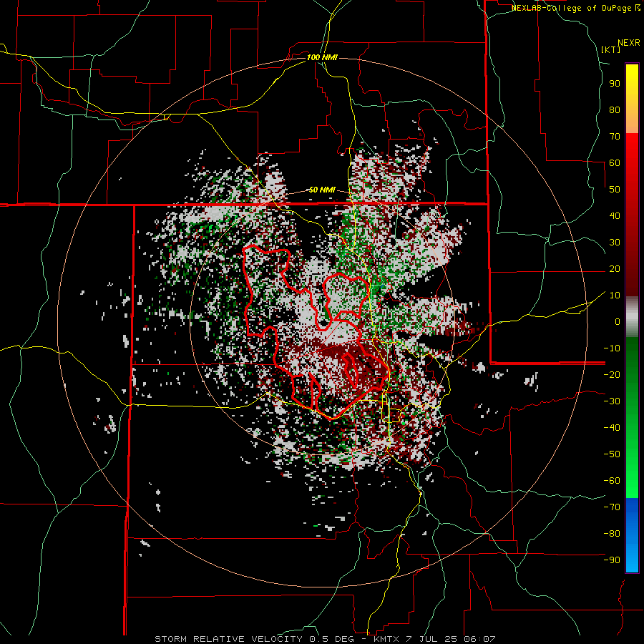The image size is (644, 644).
Task: Click the 30 value on velocity scale
Action: [x=615, y=243]
